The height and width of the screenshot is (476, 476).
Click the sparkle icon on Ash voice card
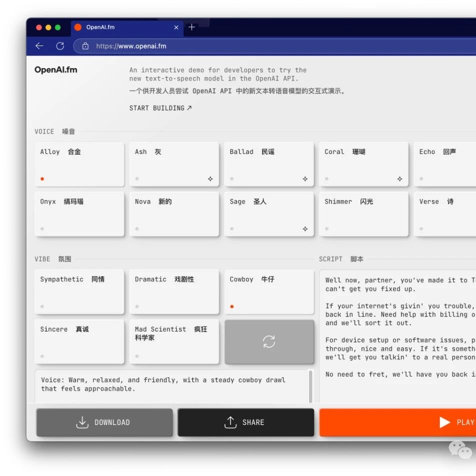coord(210,179)
